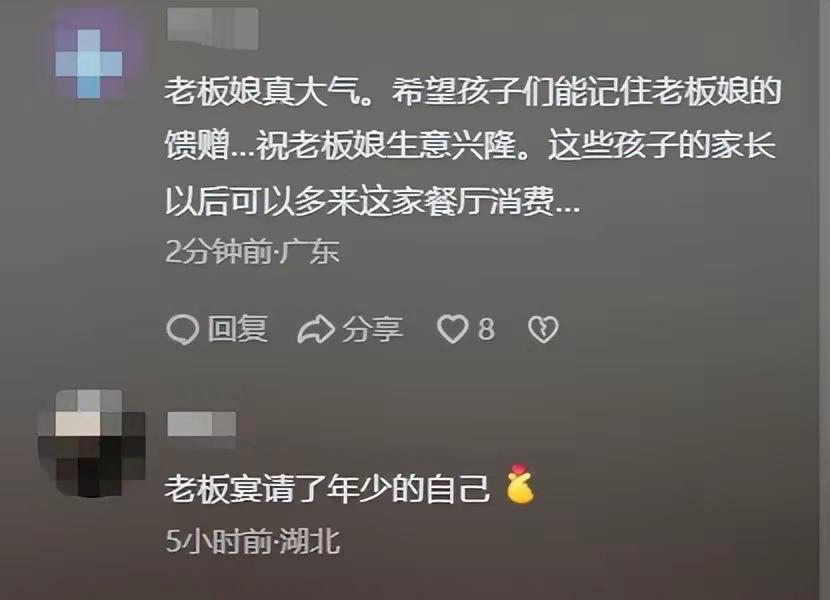Click the finger-heart emoji in the second comment
Image resolution: width=830 pixels, height=600 pixels.
coord(520,483)
